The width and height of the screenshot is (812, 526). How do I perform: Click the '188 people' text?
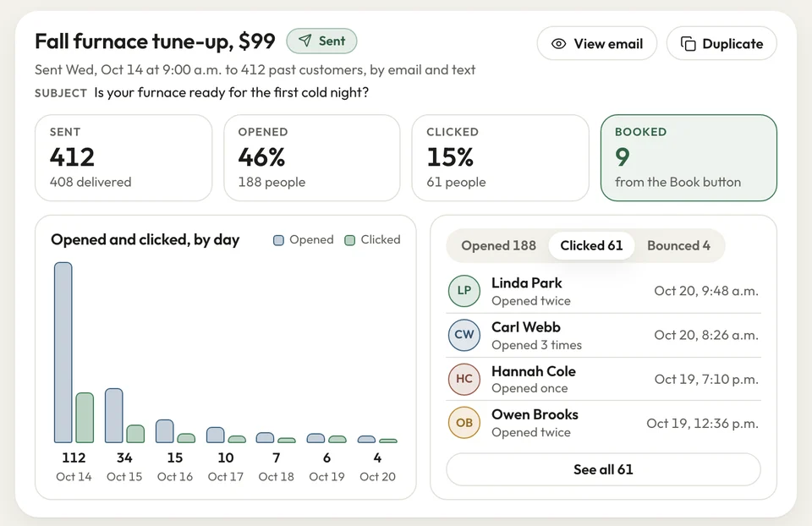point(272,182)
